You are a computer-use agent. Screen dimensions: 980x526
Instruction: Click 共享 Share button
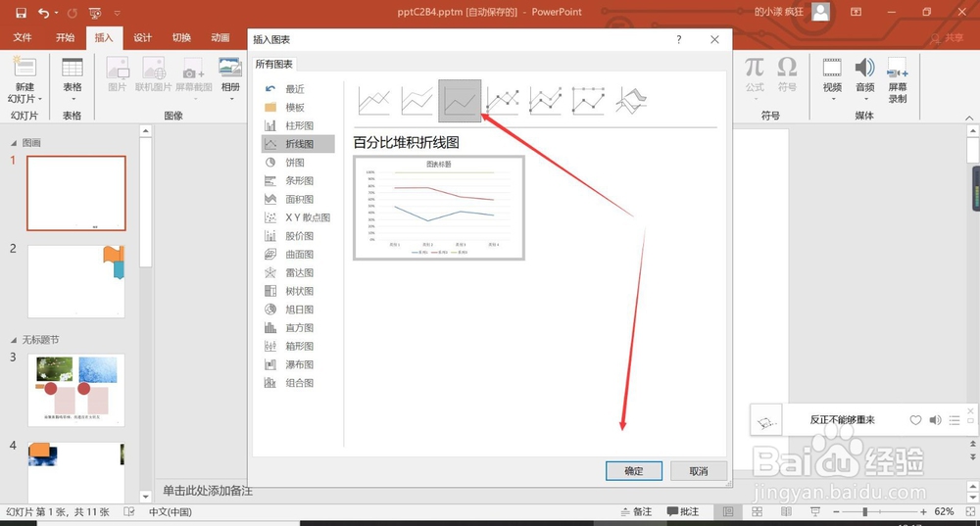948,38
